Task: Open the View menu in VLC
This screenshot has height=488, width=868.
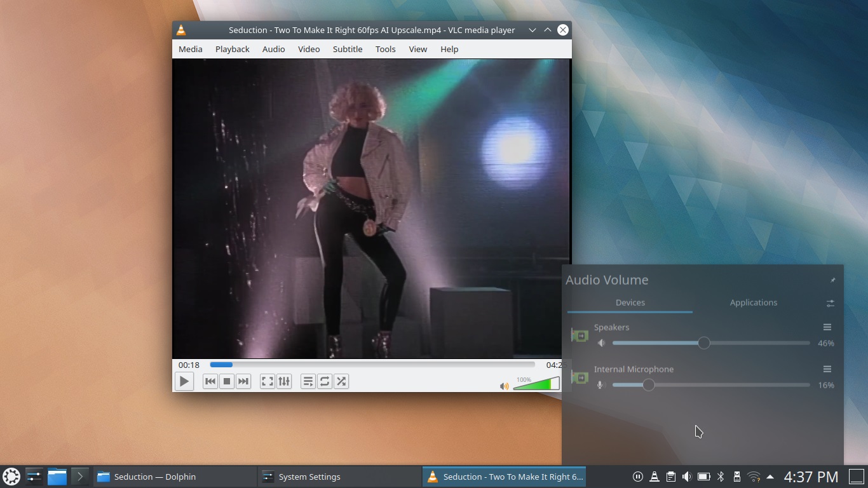Action: tap(418, 49)
